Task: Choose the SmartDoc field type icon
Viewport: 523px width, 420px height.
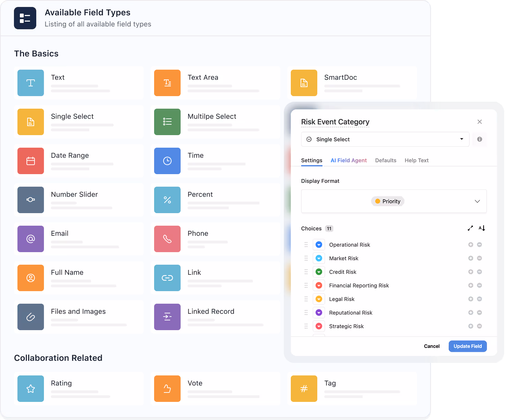Action: pos(304,83)
